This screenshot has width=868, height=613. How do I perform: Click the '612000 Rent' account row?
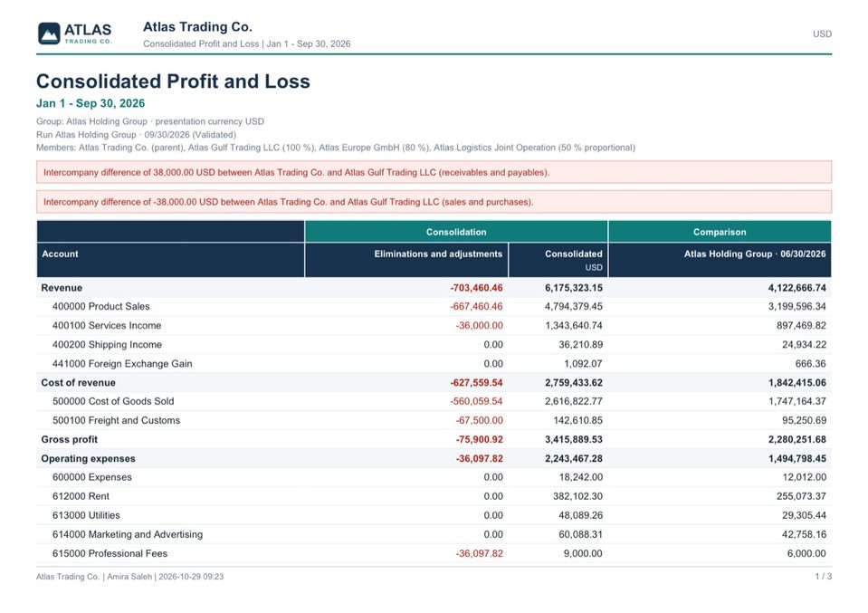pyautogui.click(x=434, y=496)
